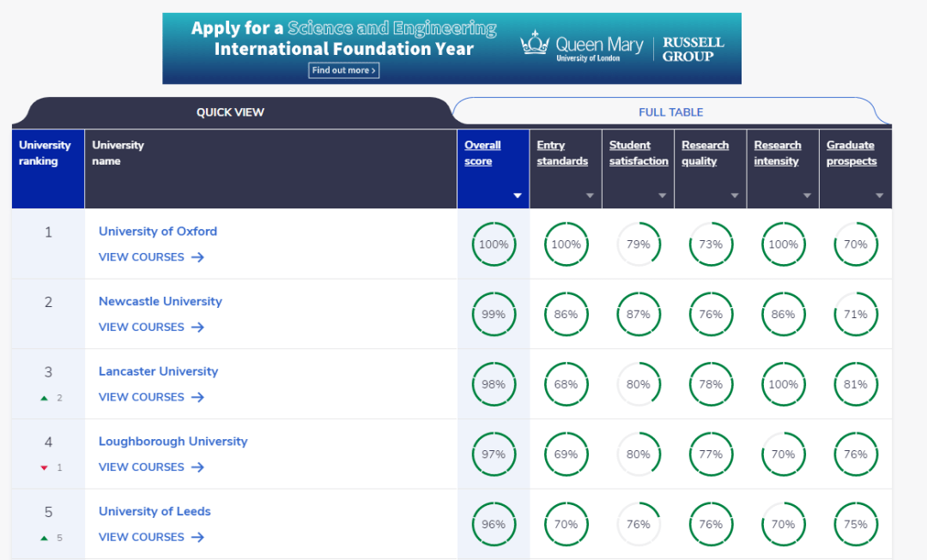
Task: Click Loughborough's 69% entry standards ring
Action: [x=566, y=455]
